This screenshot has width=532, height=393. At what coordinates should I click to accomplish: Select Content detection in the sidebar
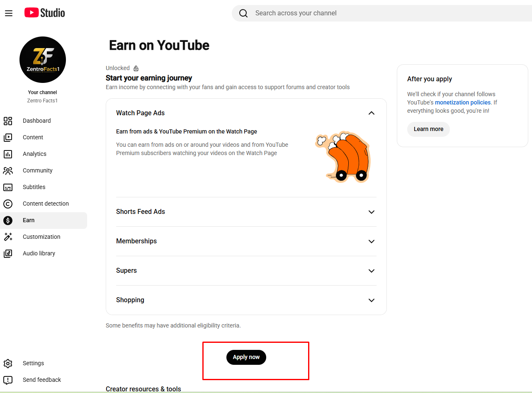coord(44,204)
